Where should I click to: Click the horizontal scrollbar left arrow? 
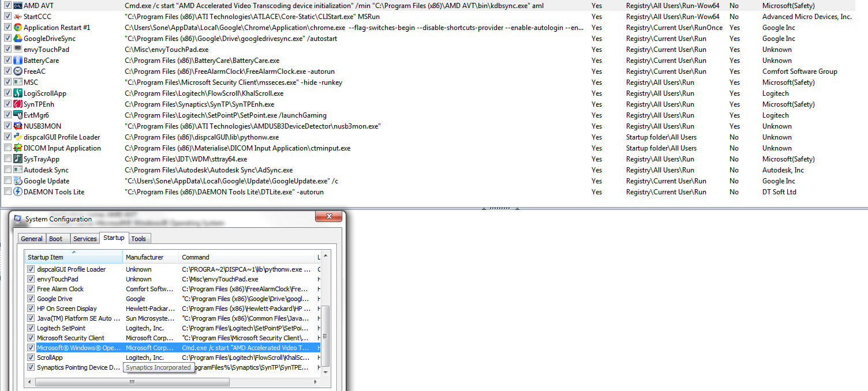tap(30, 382)
